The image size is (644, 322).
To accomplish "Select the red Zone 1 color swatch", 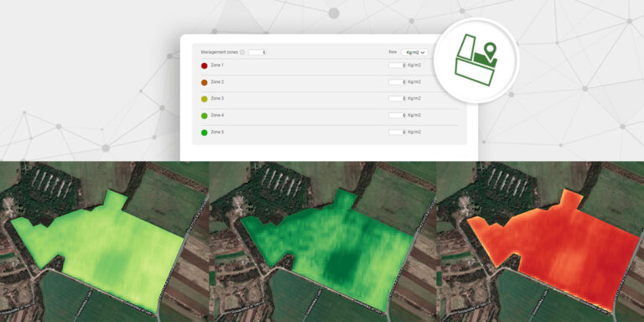I will pyautogui.click(x=204, y=65).
